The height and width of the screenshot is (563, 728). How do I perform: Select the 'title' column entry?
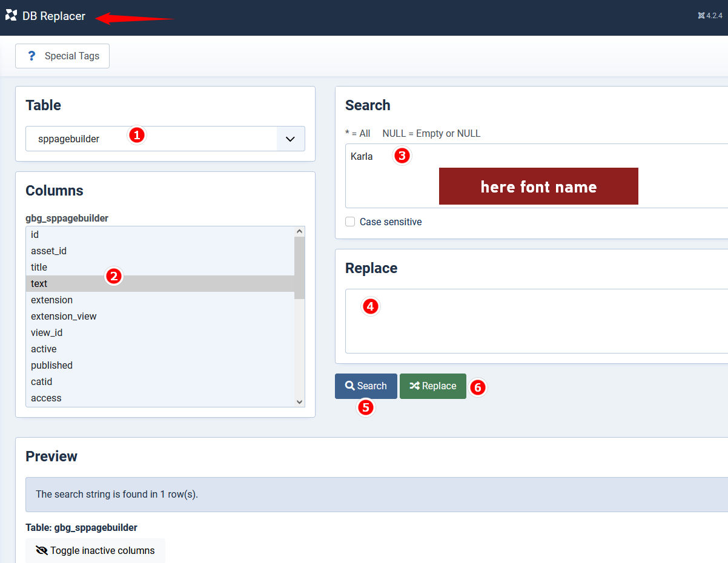tap(39, 267)
